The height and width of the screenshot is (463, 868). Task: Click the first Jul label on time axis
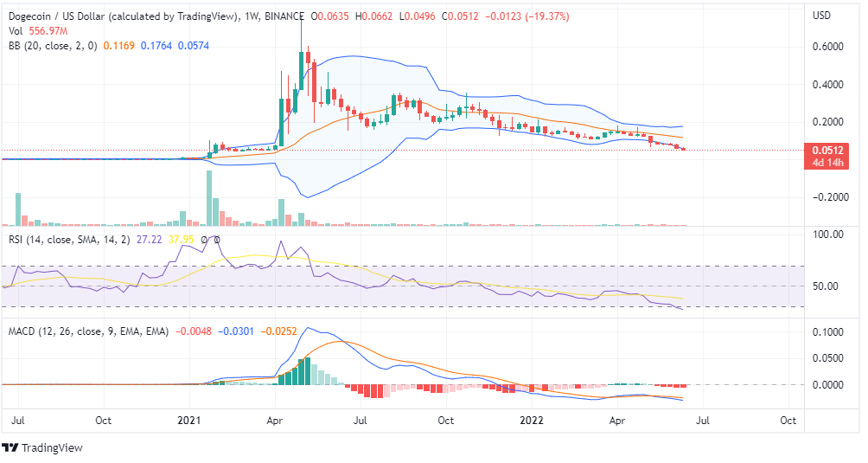17,421
